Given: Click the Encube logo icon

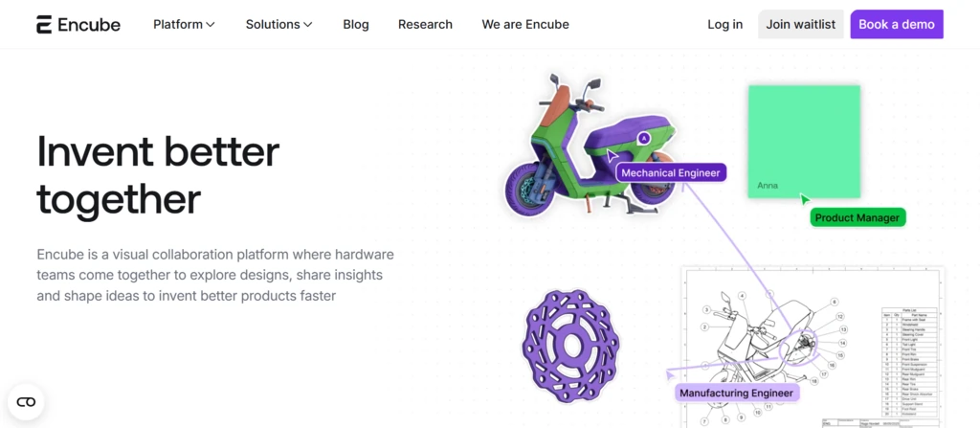Looking at the screenshot, I should (x=45, y=25).
